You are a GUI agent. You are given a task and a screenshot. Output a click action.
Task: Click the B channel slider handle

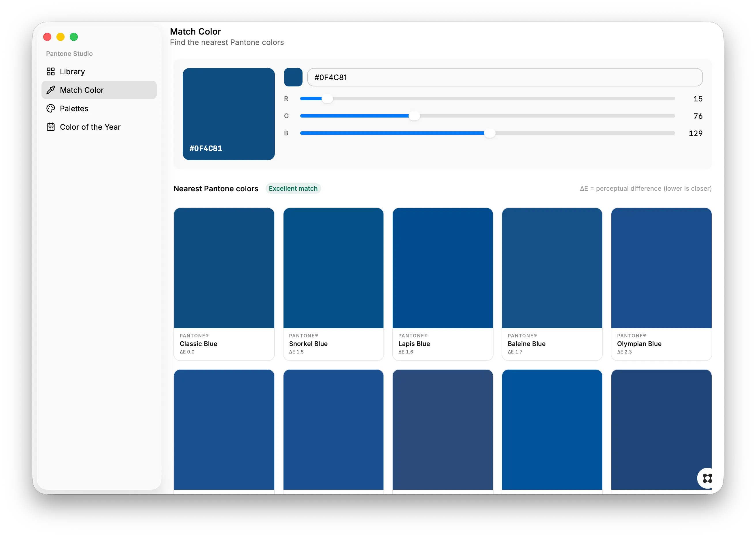pyautogui.click(x=490, y=133)
